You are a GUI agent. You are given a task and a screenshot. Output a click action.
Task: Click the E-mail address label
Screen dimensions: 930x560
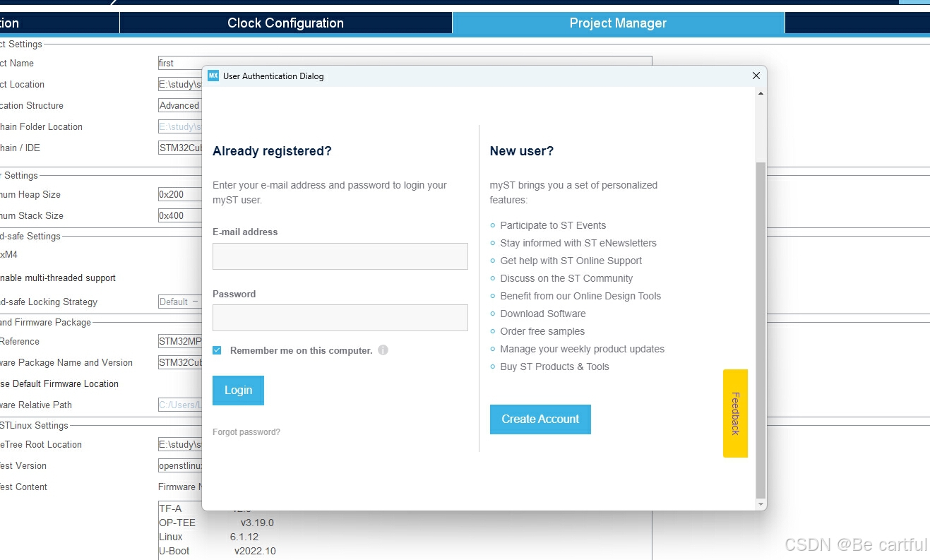click(x=245, y=232)
